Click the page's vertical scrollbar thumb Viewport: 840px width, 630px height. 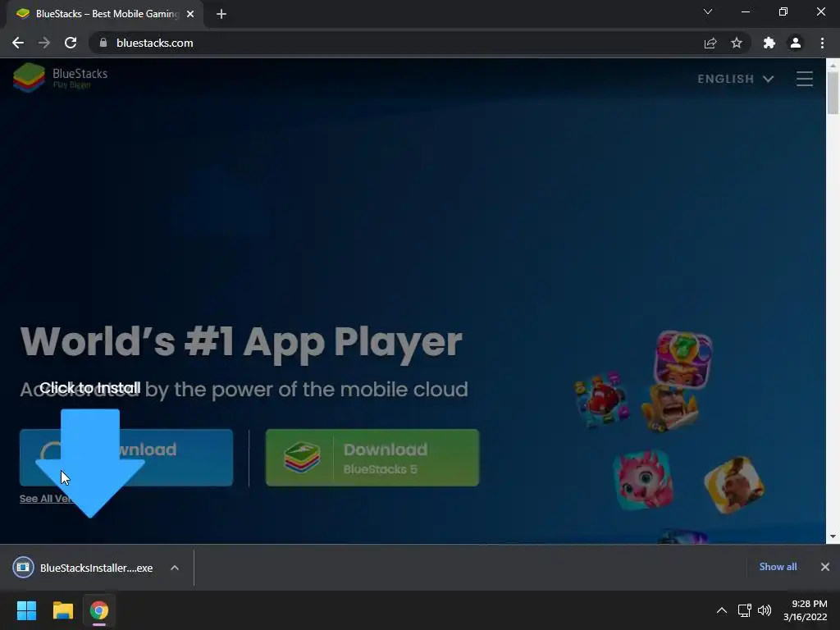833,92
